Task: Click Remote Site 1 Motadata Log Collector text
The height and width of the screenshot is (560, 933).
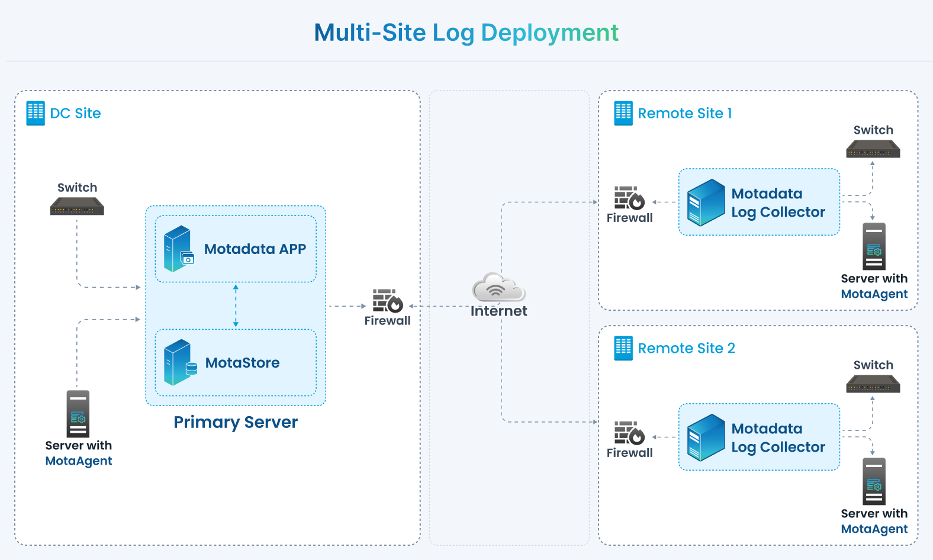Action: [x=778, y=203]
